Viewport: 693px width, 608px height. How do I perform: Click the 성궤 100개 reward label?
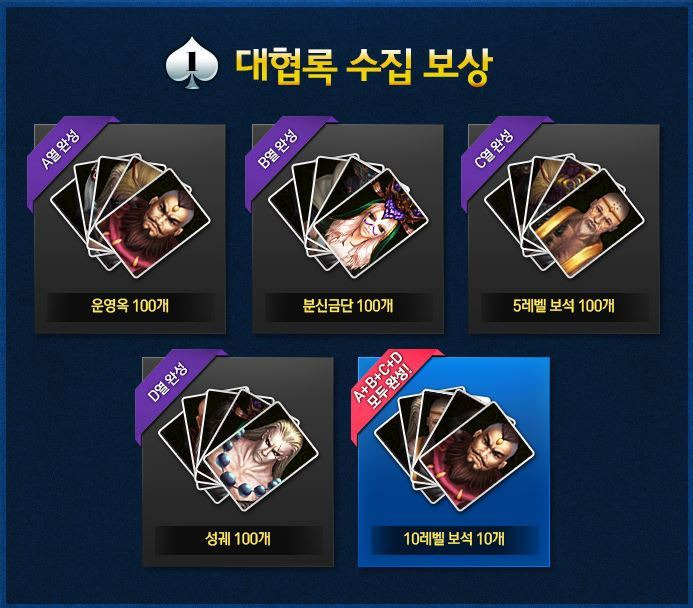pos(238,539)
